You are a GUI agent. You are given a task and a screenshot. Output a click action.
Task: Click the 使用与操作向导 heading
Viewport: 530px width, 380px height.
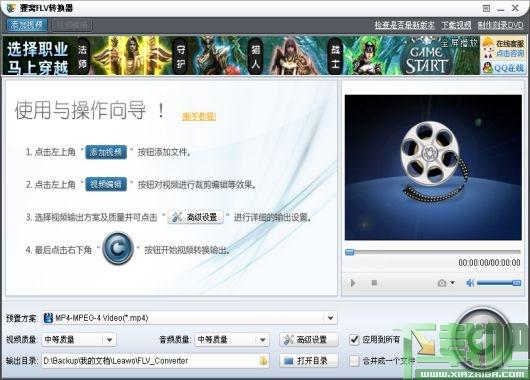(x=90, y=110)
